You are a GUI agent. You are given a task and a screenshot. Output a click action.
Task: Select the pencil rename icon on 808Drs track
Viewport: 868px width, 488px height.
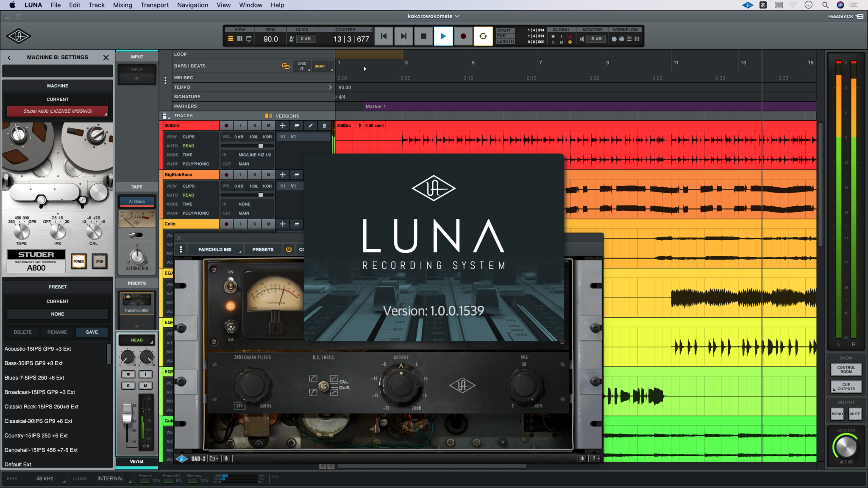(x=311, y=125)
